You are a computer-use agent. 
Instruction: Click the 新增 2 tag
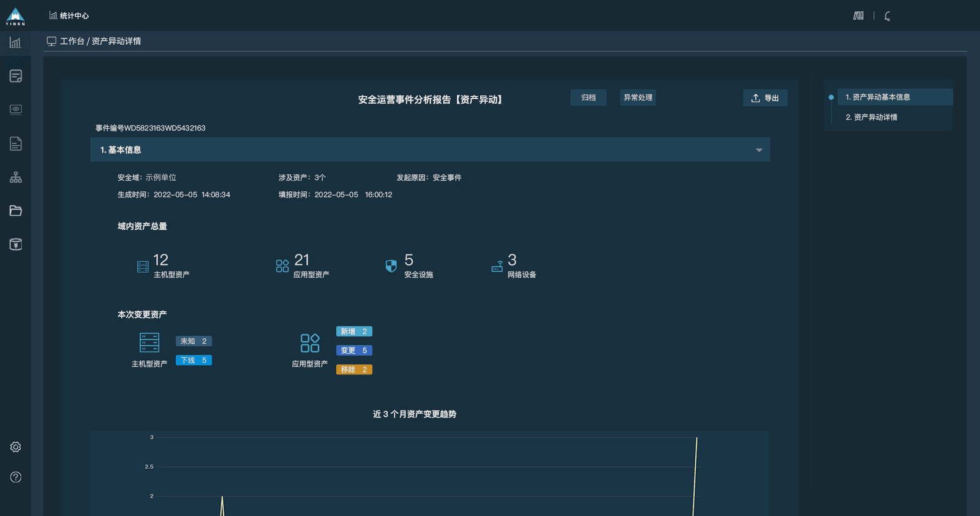click(354, 332)
